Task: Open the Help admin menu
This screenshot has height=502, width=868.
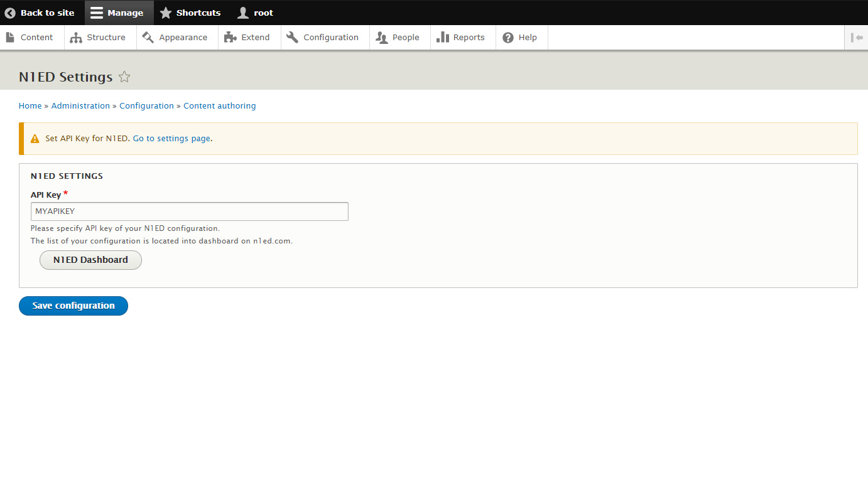Action: point(521,37)
